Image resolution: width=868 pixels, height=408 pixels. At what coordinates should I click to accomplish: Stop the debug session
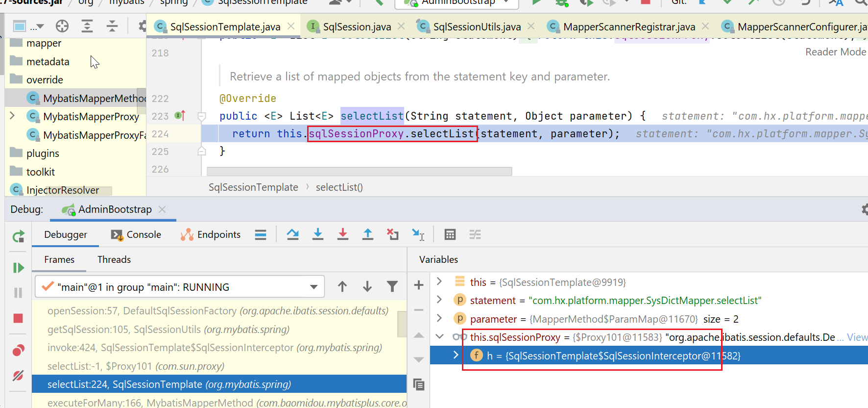[19, 319]
